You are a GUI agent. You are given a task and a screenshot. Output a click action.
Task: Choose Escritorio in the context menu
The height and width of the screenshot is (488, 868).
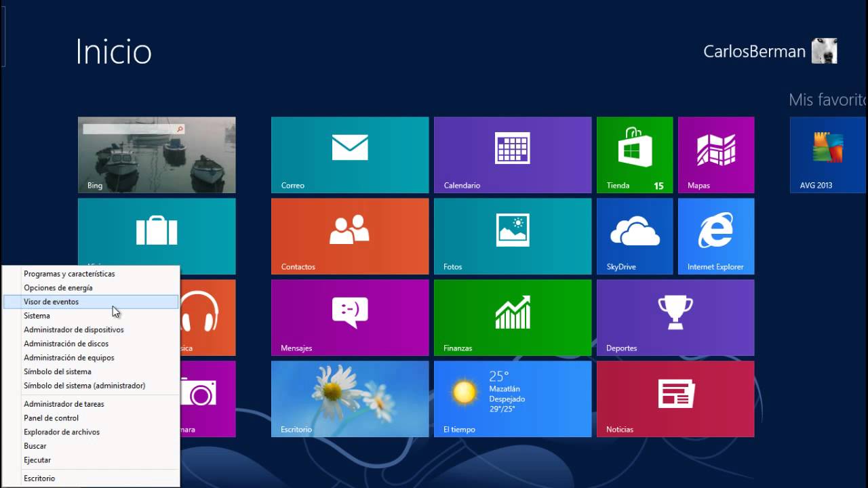(x=91, y=479)
